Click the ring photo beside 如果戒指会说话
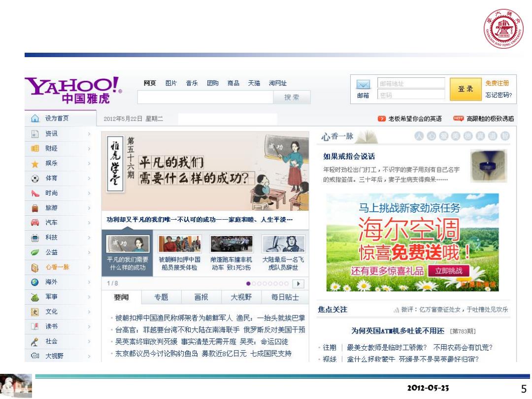The image size is (532, 399). tap(488, 166)
